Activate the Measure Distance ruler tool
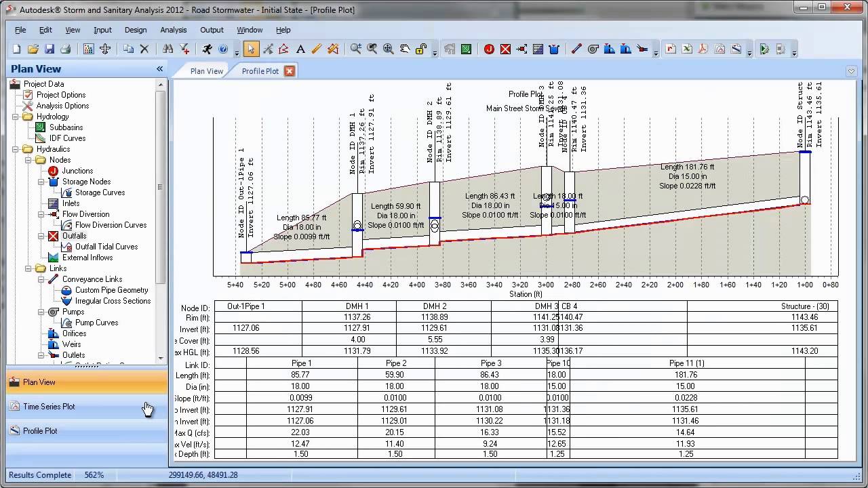The width and height of the screenshot is (868, 488). 317,49
